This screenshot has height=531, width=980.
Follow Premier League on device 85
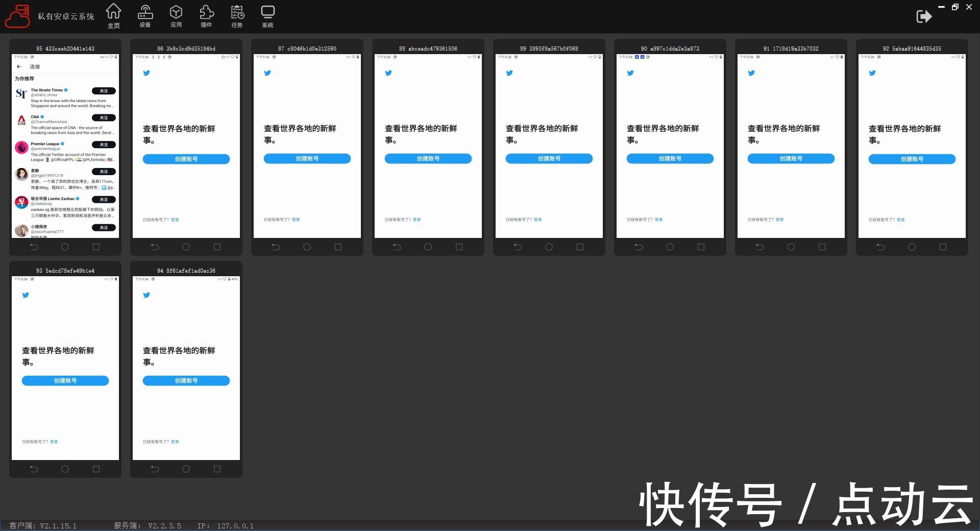[x=104, y=145]
